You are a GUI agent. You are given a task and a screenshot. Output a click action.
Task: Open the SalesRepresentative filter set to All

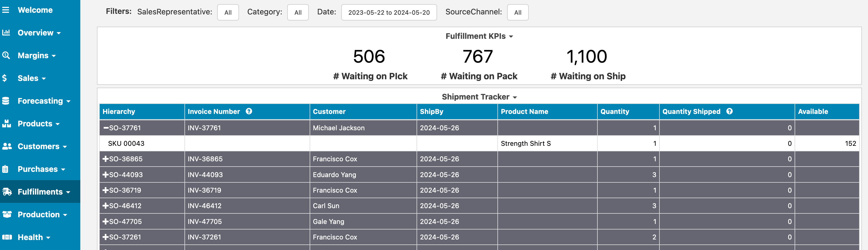[228, 12]
